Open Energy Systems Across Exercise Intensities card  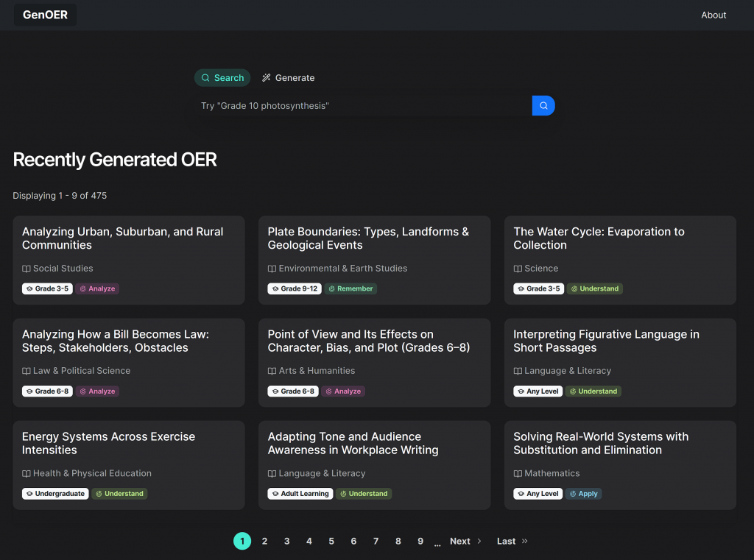click(x=108, y=443)
